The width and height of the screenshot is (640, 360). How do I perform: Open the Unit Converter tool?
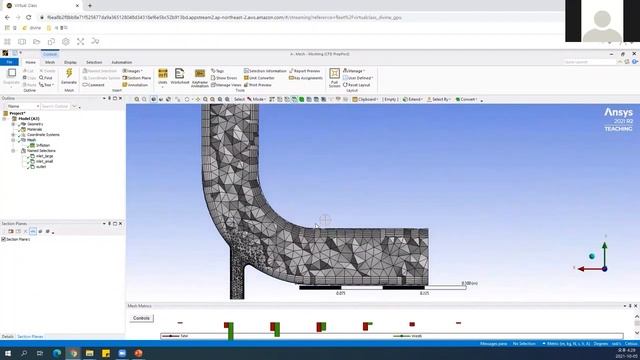tap(259, 78)
